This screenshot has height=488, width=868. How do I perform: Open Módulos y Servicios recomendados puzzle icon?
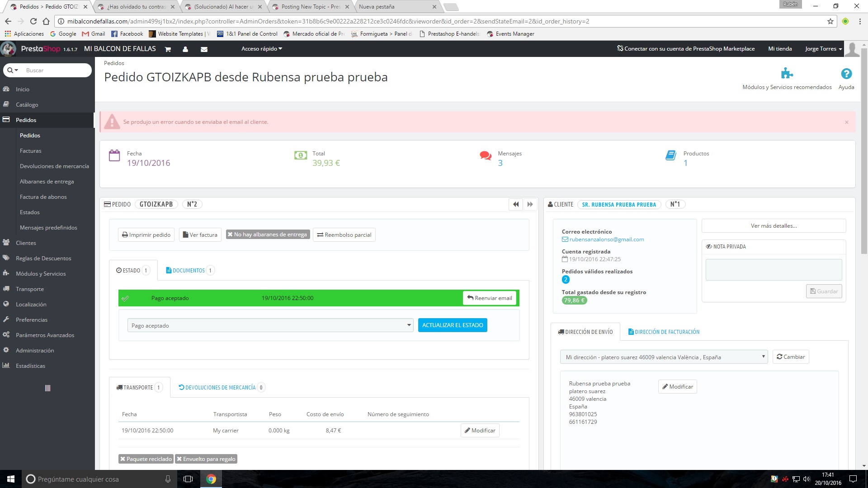pos(787,73)
